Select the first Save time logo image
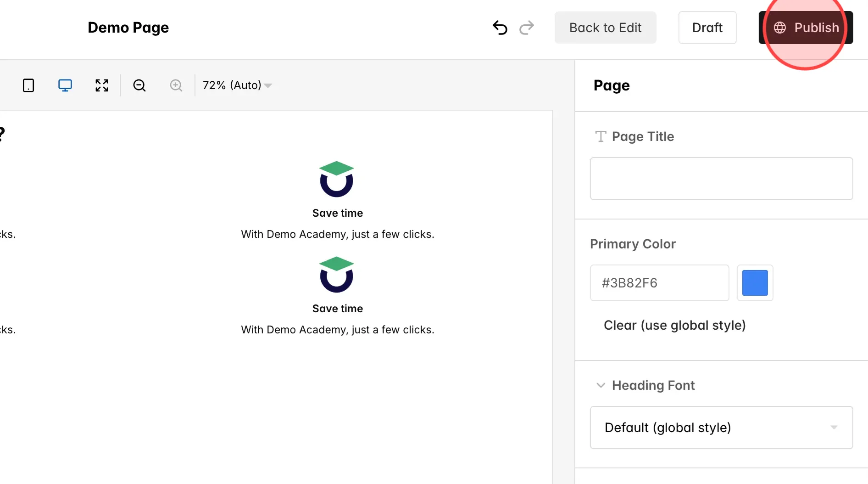Screen dimensions: 868x484 pos(337,179)
